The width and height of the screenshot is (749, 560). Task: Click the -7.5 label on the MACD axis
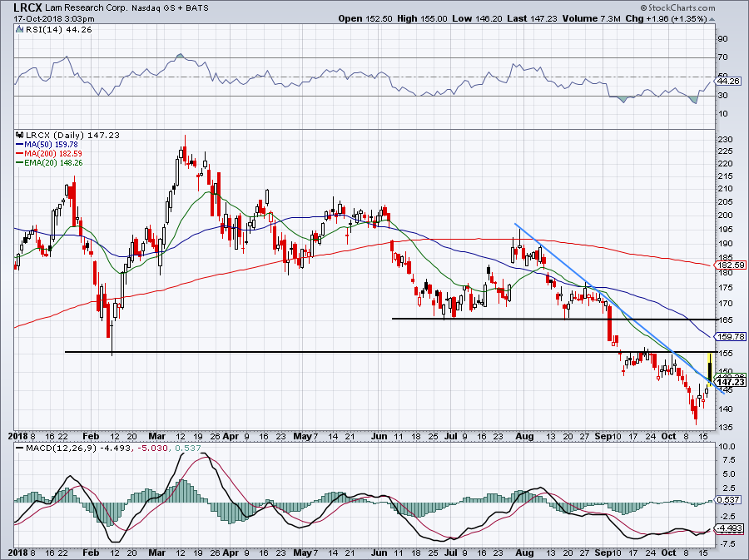(727, 543)
